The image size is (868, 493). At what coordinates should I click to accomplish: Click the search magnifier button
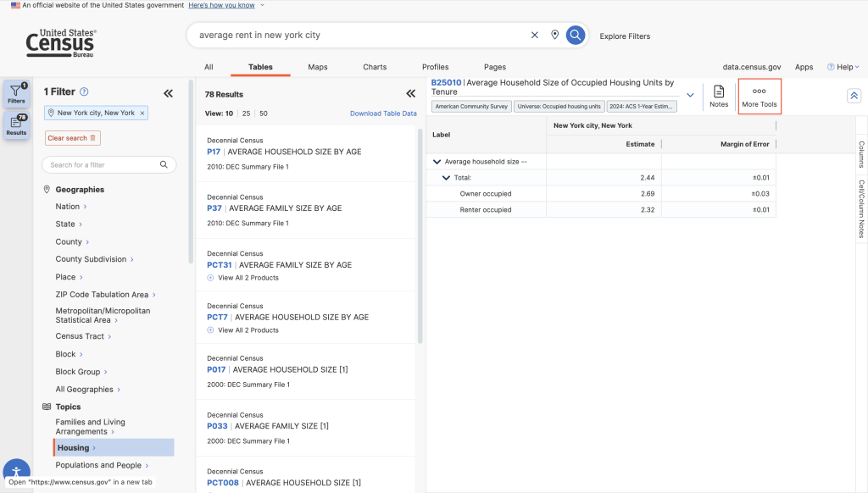[x=576, y=36]
